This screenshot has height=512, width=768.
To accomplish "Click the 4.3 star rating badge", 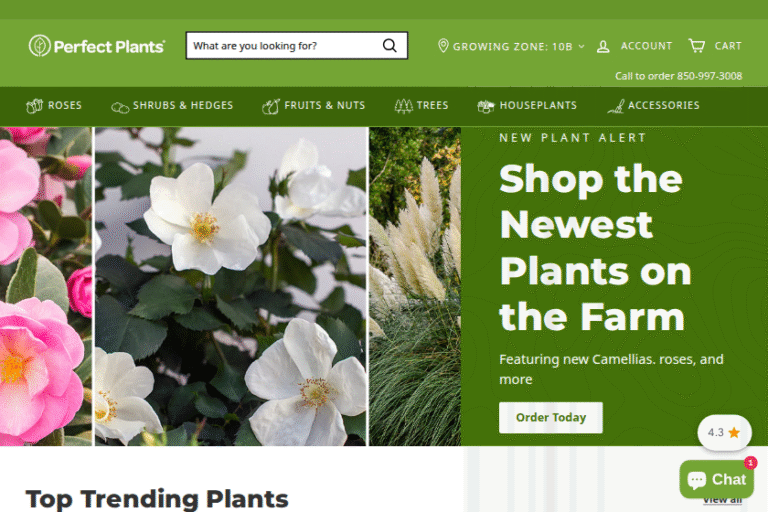I will [724, 432].
